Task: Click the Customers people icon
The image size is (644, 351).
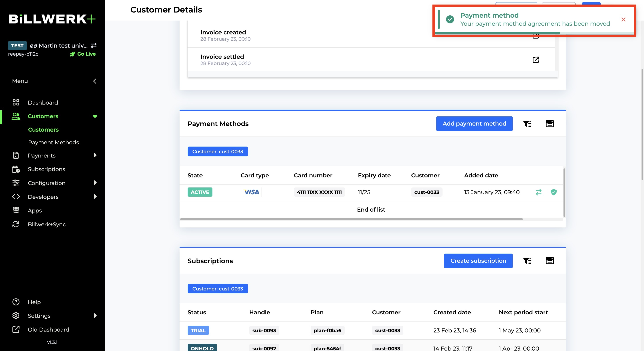Action: coord(16,116)
